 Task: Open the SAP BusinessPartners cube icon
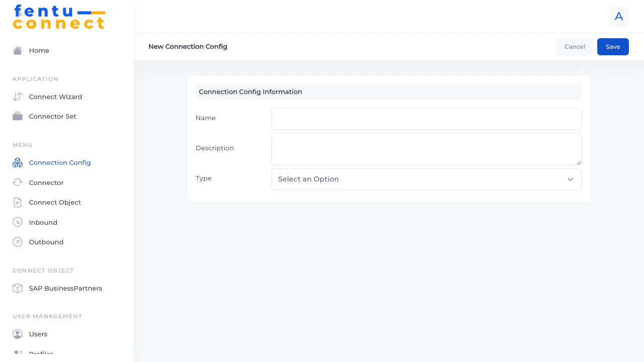tap(17, 288)
